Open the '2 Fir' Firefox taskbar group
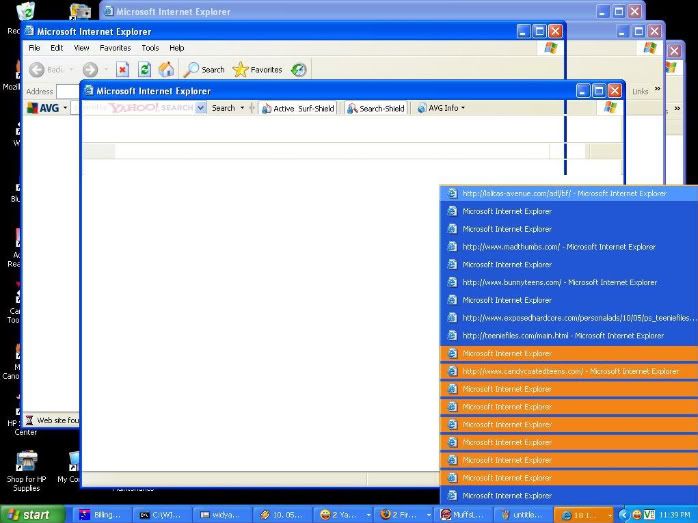The image size is (698, 523). (x=403, y=515)
